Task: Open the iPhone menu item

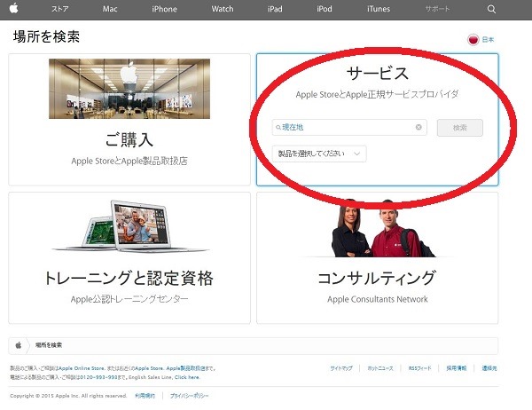Action: (164, 9)
